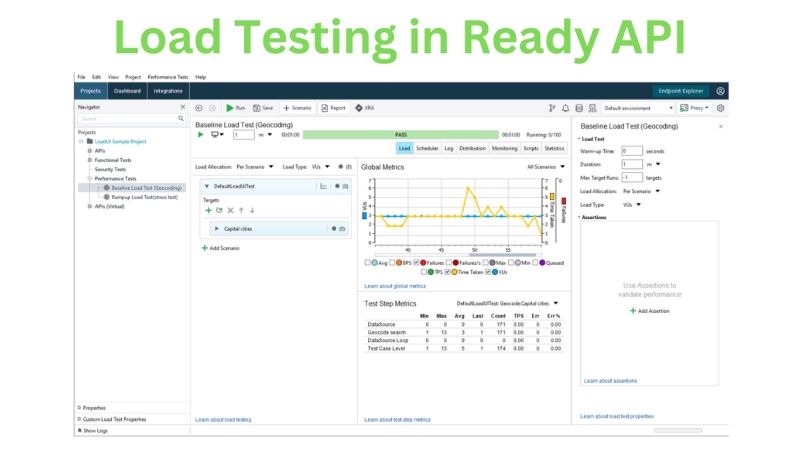Screen dimensions: 800x466
Task: Click the LoadUI Sample Project folder icon
Action: (x=90, y=141)
